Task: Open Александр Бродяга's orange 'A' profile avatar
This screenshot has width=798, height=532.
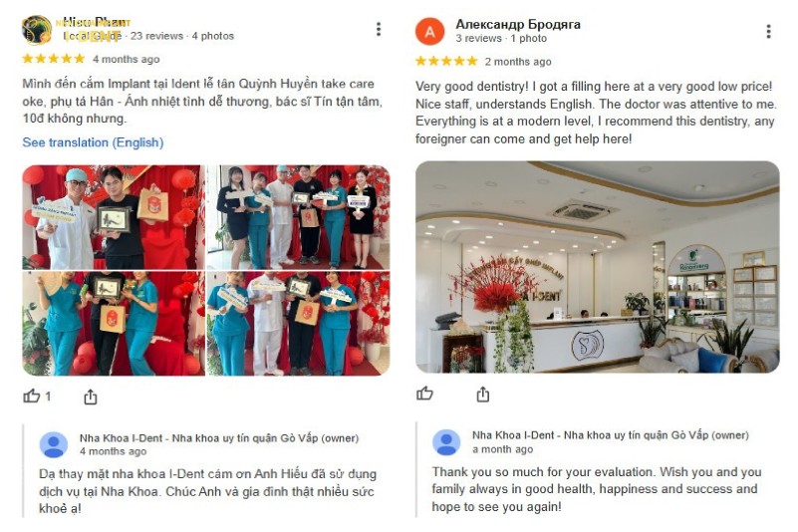Action: (430, 32)
